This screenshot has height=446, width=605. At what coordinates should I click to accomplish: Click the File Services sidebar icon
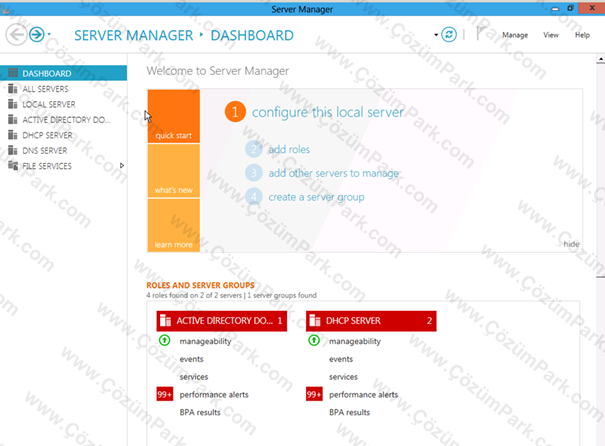click(x=13, y=166)
